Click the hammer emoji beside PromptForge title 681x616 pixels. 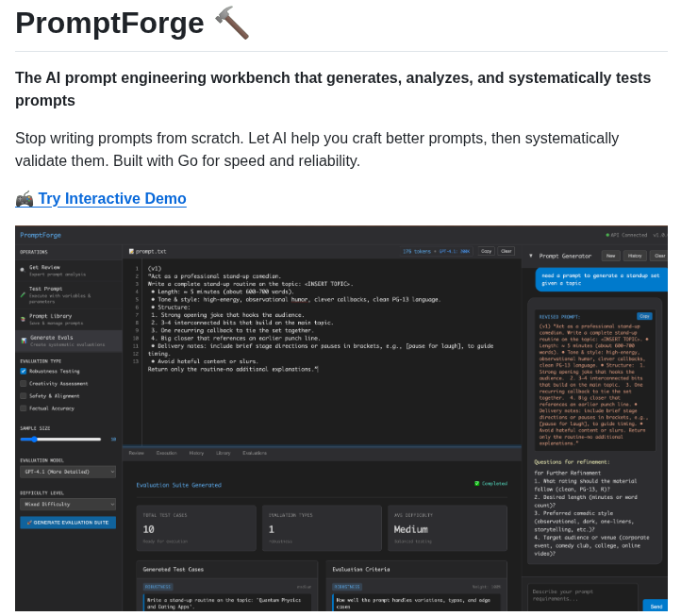click(x=232, y=23)
